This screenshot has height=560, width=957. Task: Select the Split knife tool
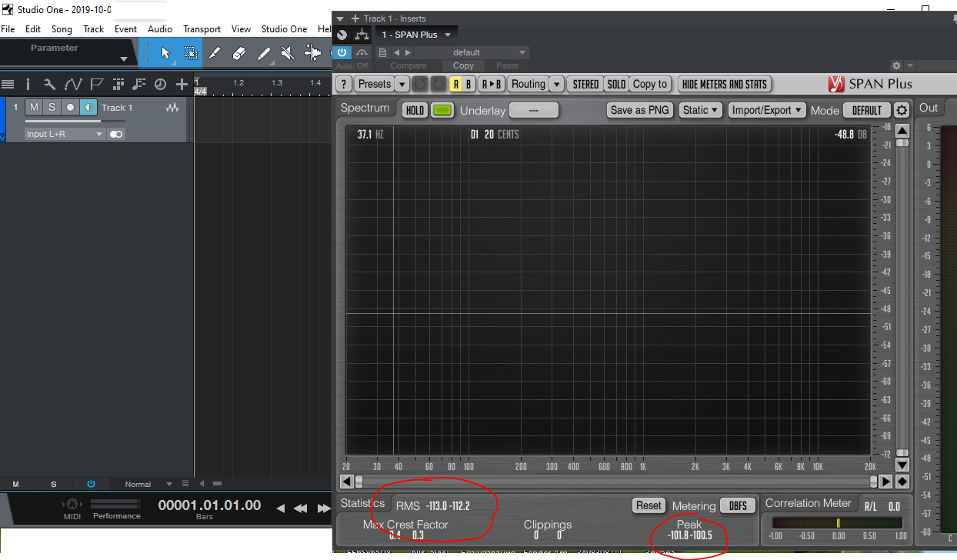coord(215,53)
